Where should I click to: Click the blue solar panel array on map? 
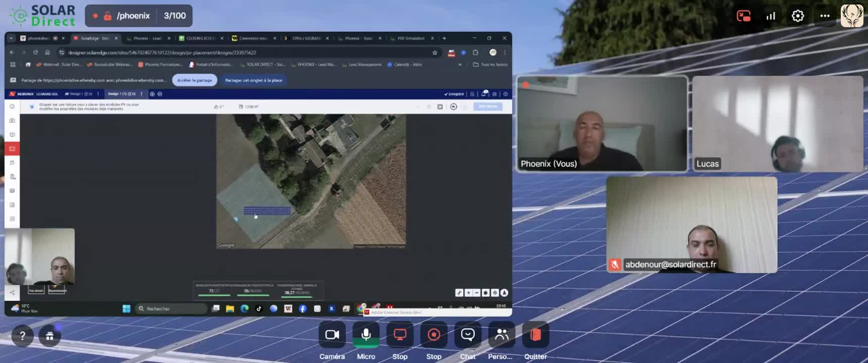pos(267,210)
